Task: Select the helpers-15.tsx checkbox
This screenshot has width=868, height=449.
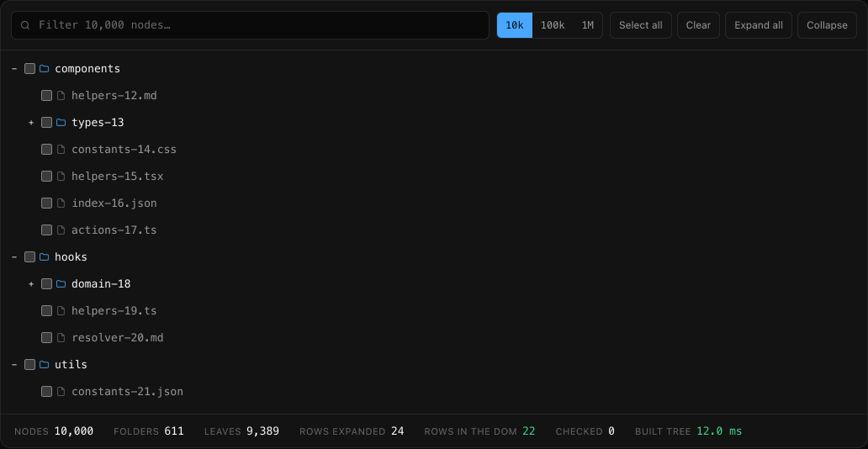Action: click(46, 176)
